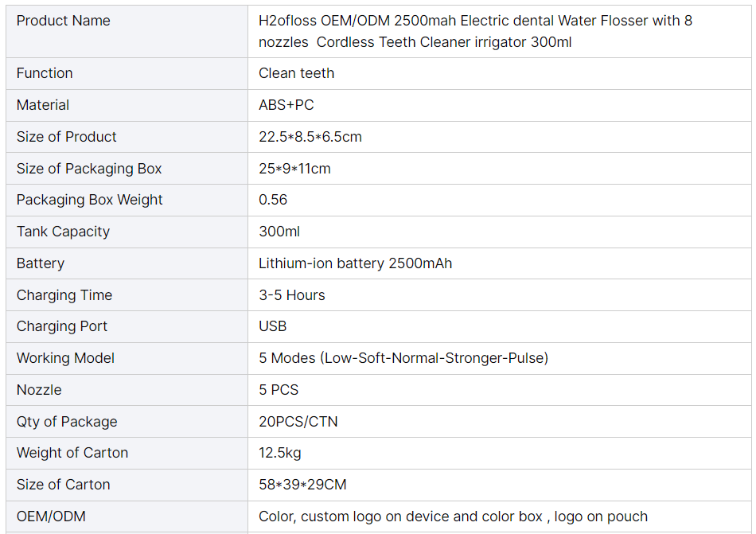Select the "58*39*29CM" carton size value
756x534 pixels.
pos(302,485)
